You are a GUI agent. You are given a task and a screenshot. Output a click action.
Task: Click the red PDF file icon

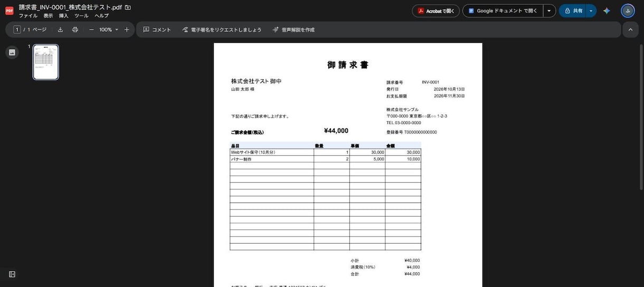(10, 11)
